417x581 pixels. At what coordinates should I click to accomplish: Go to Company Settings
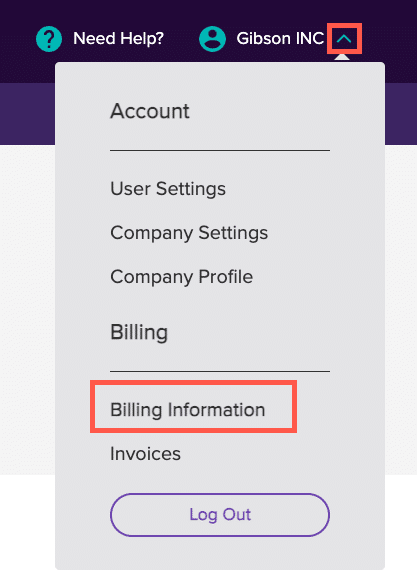(189, 233)
